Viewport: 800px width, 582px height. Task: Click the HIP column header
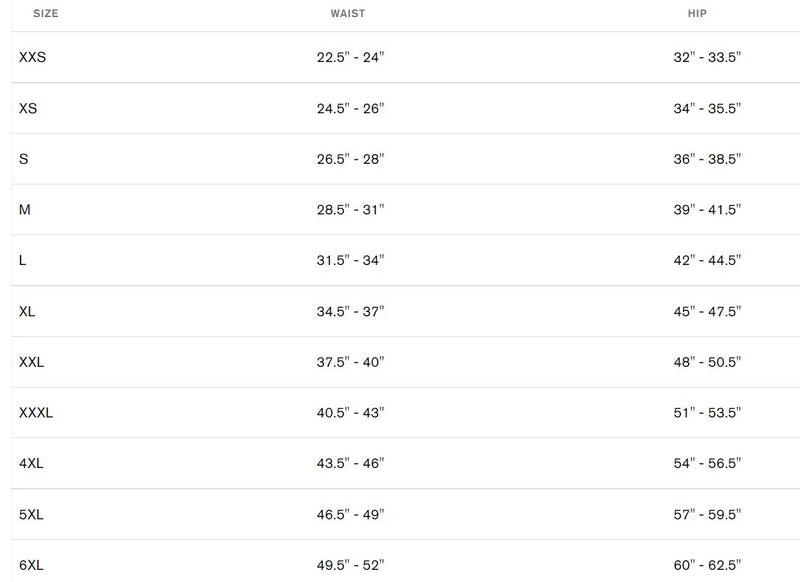[x=697, y=14]
